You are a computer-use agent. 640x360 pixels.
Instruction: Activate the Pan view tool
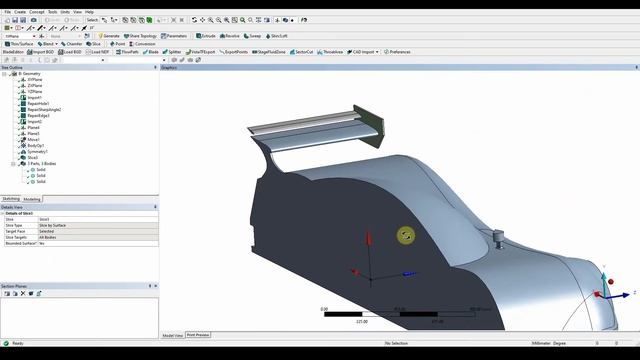(202, 20)
